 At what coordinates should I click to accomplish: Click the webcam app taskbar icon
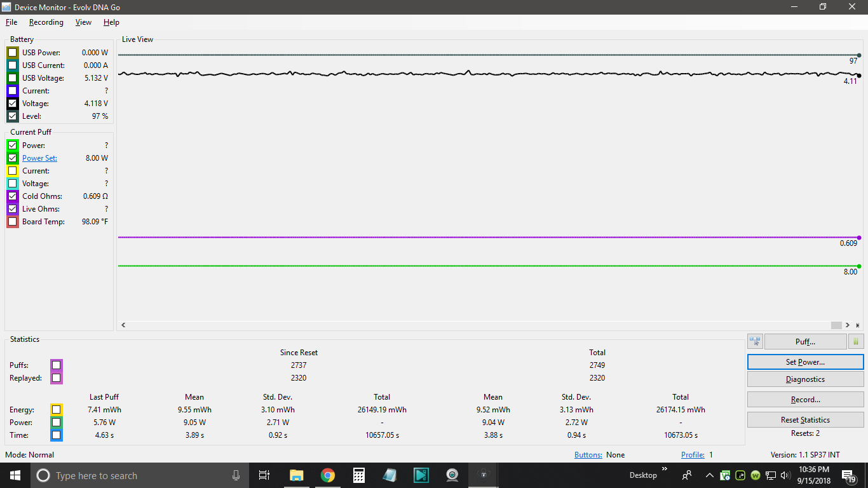[452, 475]
